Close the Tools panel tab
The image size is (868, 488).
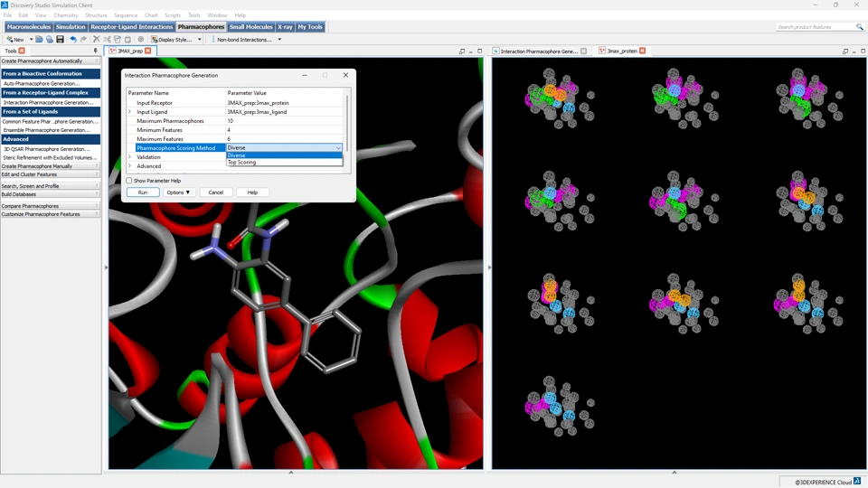[22, 51]
